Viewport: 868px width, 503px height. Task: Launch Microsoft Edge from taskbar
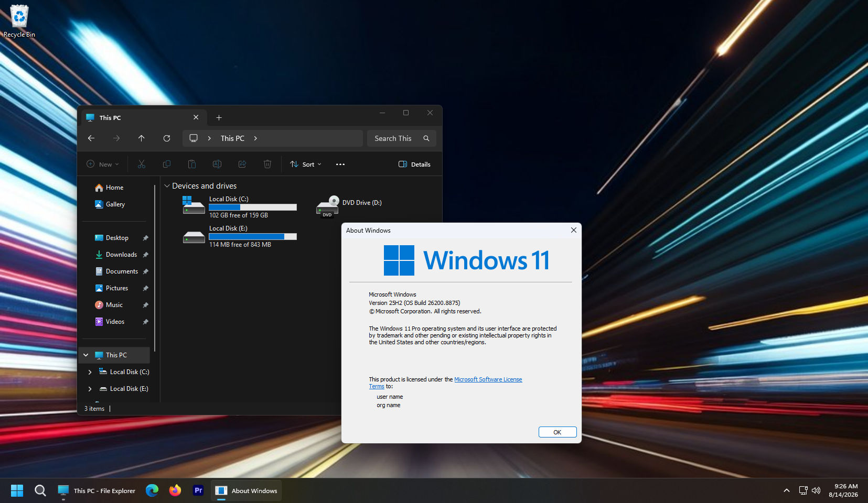(152, 490)
